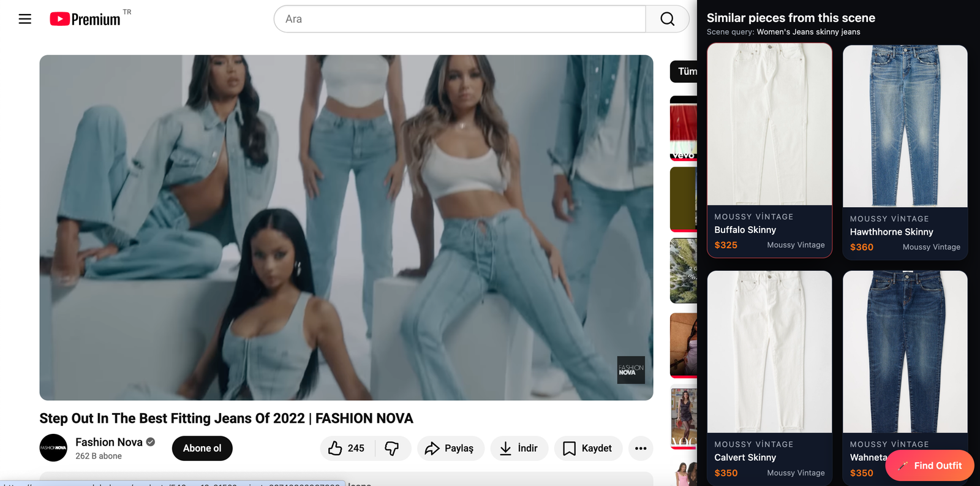Image resolution: width=980 pixels, height=486 pixels.
Task: Click the Calvert Skinny $350 price
Action: pyautogui.click(x=726, y=473)
